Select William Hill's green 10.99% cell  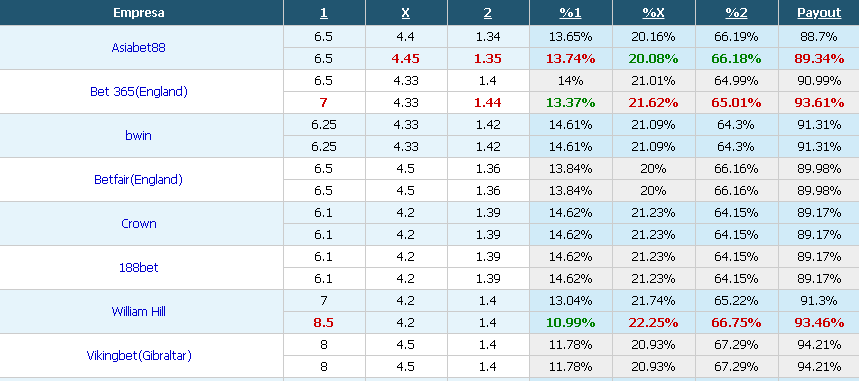point(570,322)
